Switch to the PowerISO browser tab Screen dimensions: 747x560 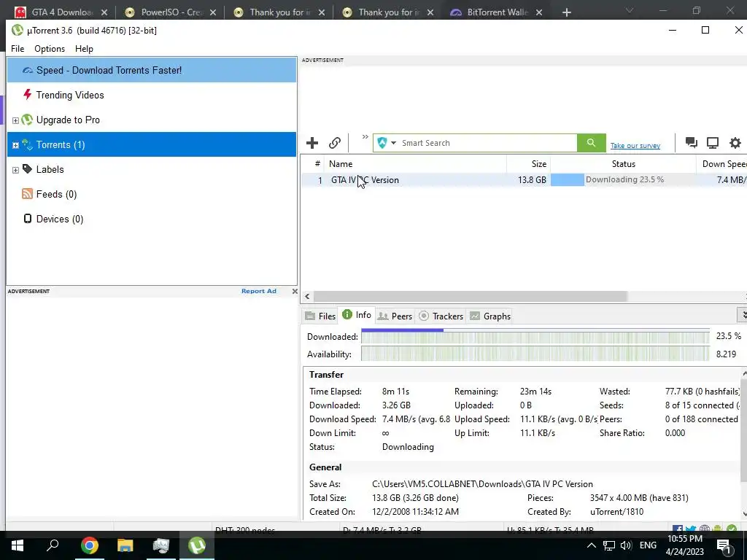(x=171, y=12)
